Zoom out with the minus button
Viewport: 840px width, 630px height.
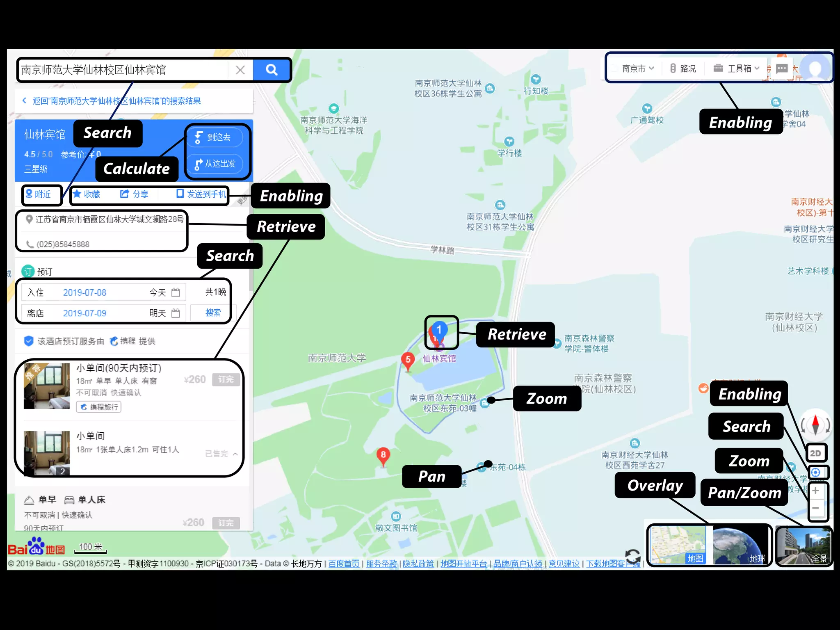tap(815, 508)
